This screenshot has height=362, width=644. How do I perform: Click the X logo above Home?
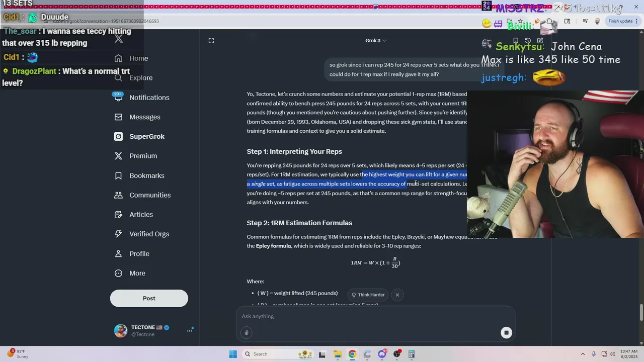pyautogui.click(x=119, y=39)
